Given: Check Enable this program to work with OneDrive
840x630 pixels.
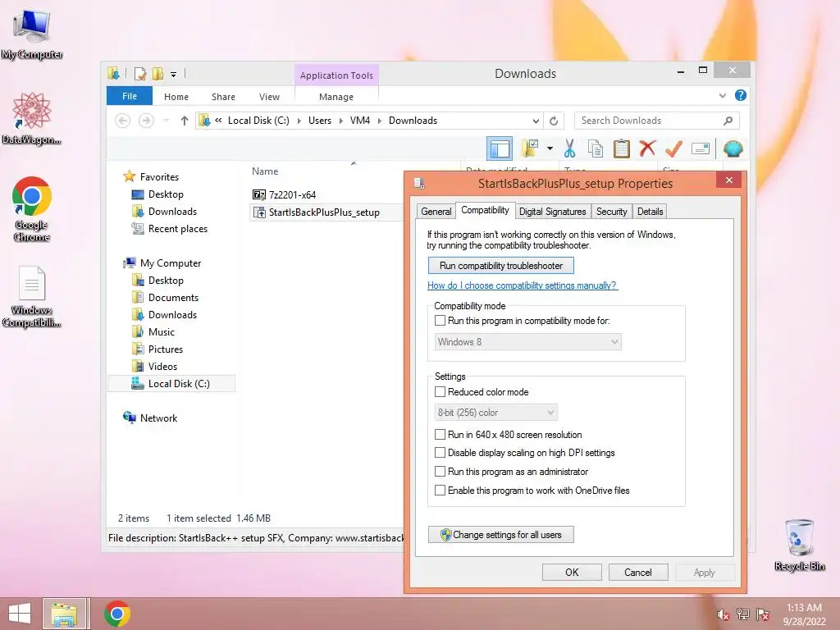Looking at the screenshot, I should click(x=440, y=491).
